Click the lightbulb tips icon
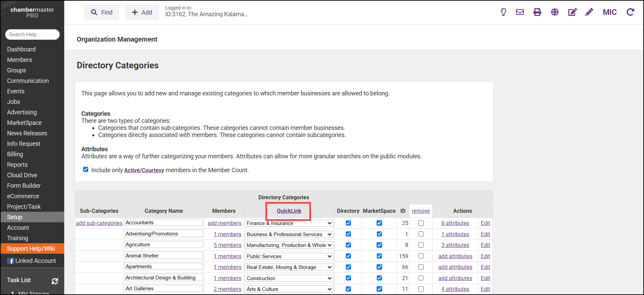 [x=503, y=12]
